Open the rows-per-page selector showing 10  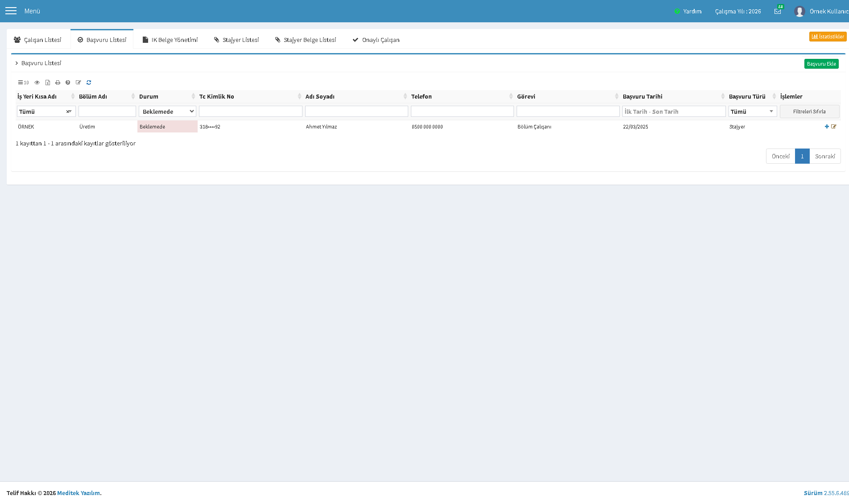(x=23, y=83)
